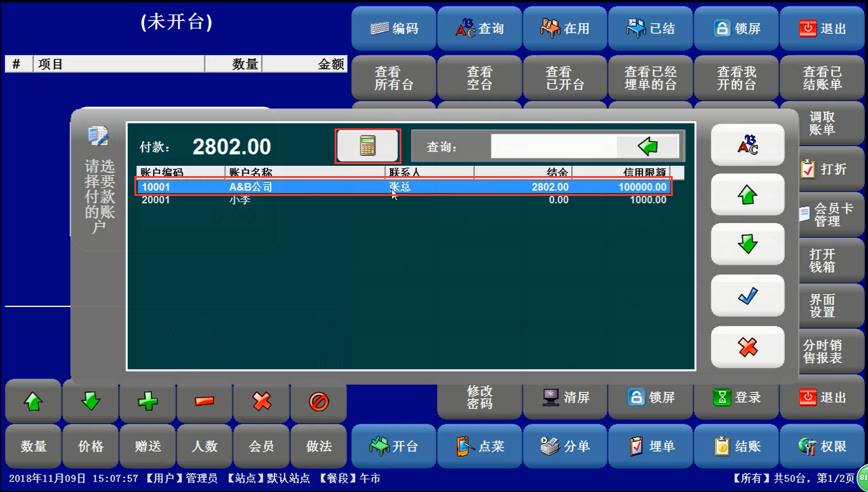The image size is (868, 492).
Task: Click the order list green down arrow
Action: pyautogui.click(x=90, y=401)
